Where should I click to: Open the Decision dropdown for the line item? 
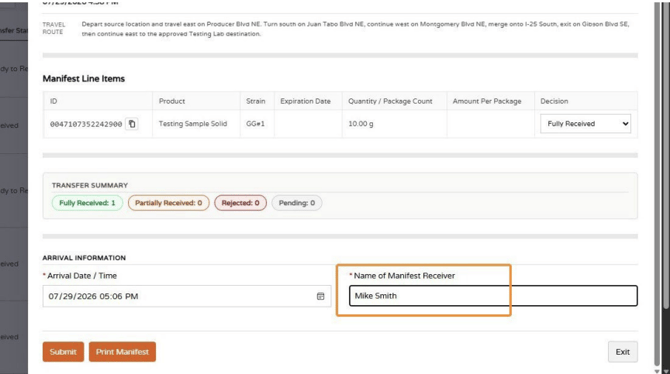(585, 124)
